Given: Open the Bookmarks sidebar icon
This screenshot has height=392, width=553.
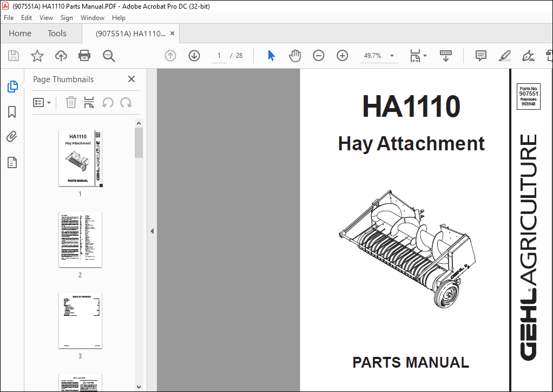Looking at the screenshot, I should [x=12, y=112].
